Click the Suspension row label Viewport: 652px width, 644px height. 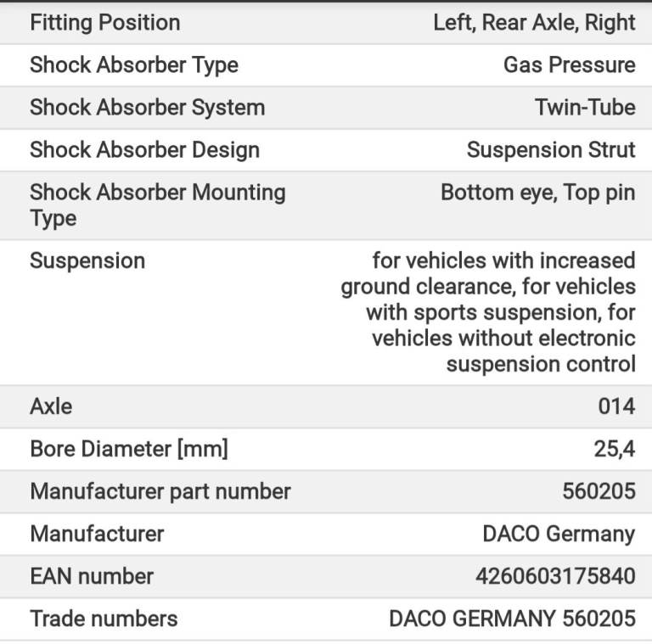[x=87, y=260]
